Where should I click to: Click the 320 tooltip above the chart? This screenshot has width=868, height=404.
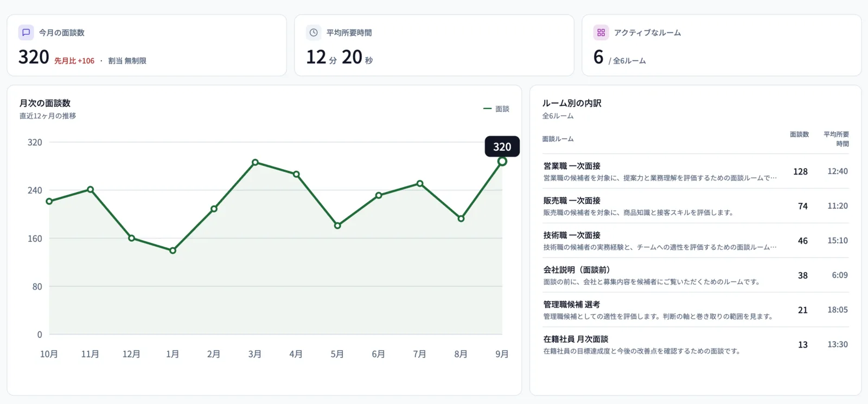(502, 146)
